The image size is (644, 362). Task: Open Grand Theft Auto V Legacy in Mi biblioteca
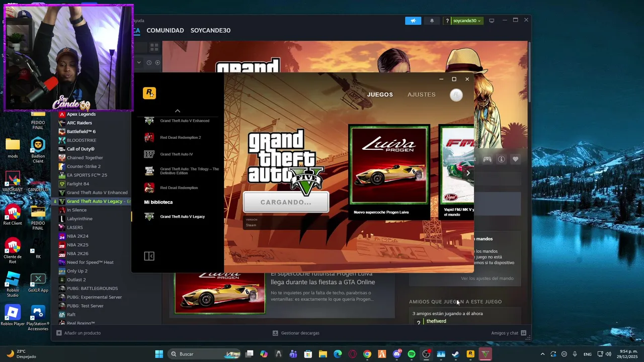coord(175,217)
